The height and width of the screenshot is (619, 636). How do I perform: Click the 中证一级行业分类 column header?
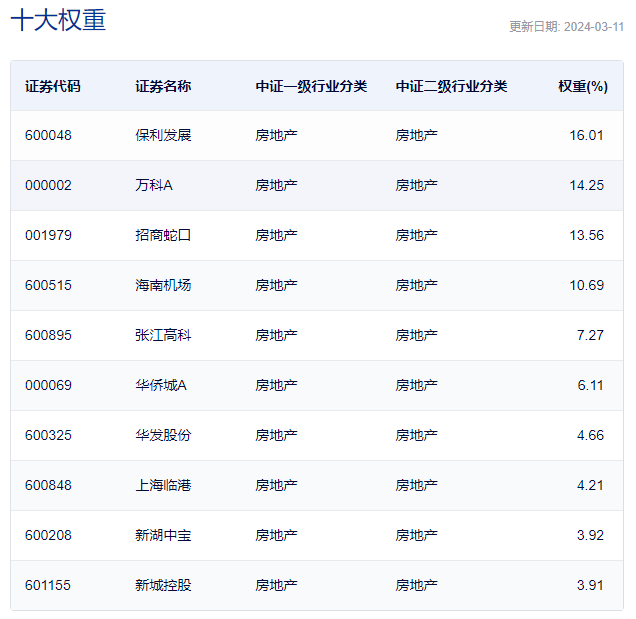tap(311, 86)
